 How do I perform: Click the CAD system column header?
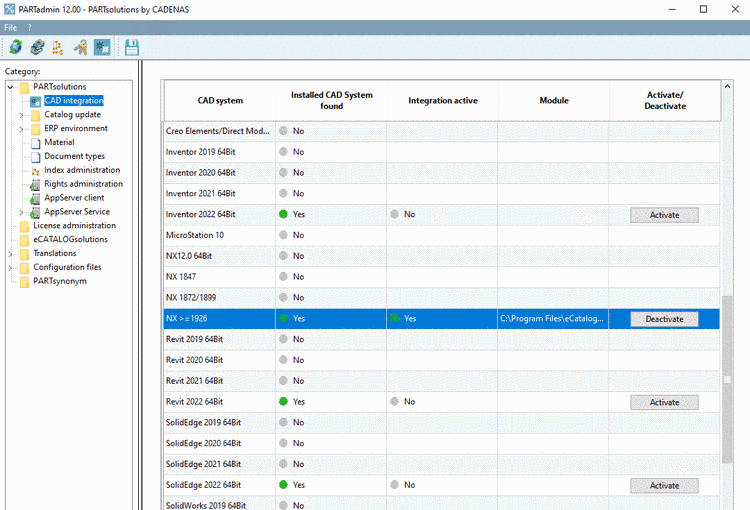pos(220,100)
